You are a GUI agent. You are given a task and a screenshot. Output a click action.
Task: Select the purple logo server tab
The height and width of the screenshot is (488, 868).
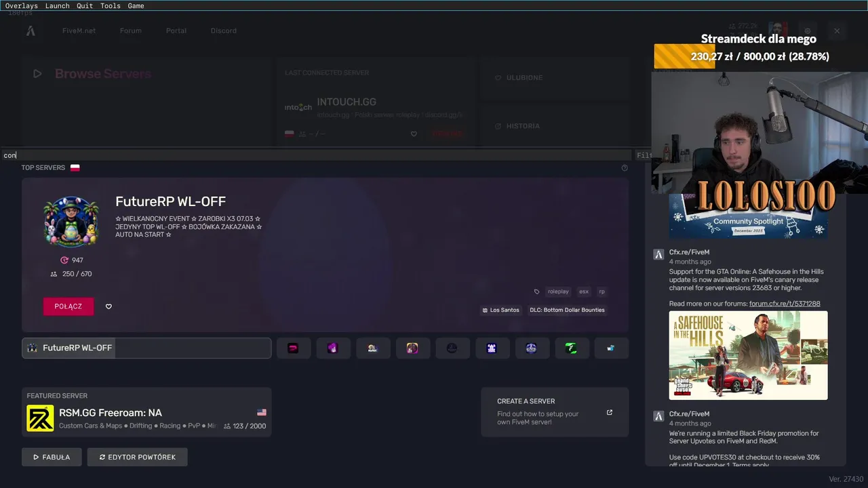tap(333, 348)
